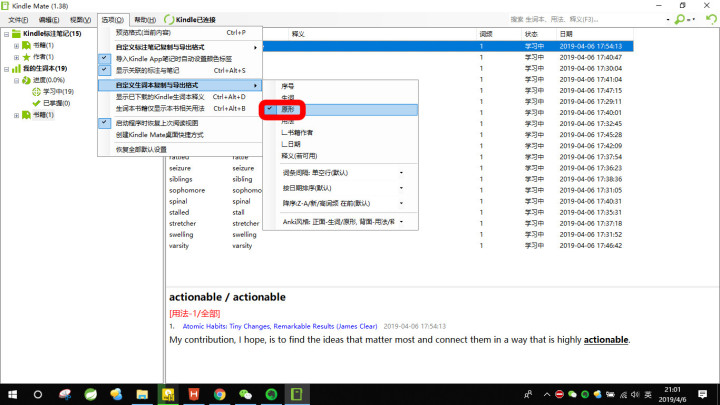Open the Windows Start menu
Image resolution: width=720 pixels, height=405 pixels.
point(12,394)
